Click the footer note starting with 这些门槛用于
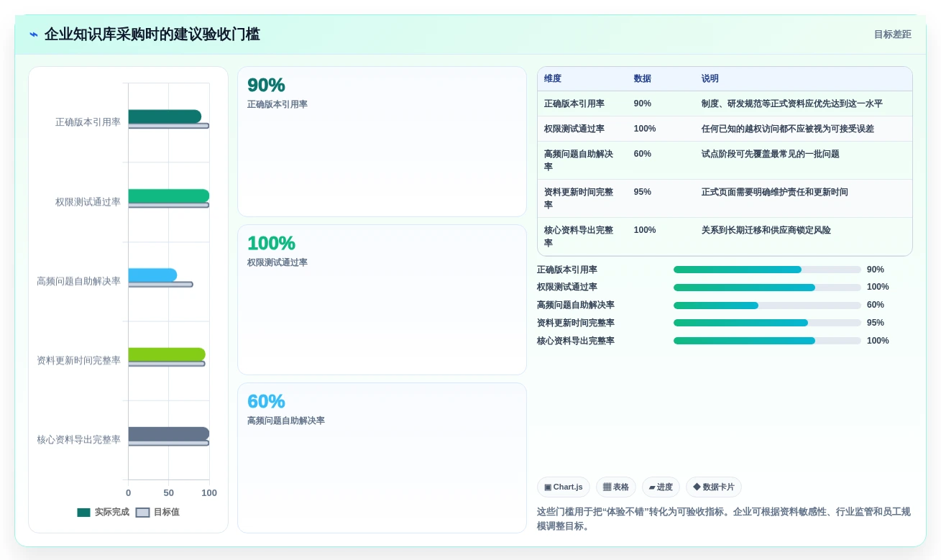Screen dimensions: 941x560 [x=724, y=519]
